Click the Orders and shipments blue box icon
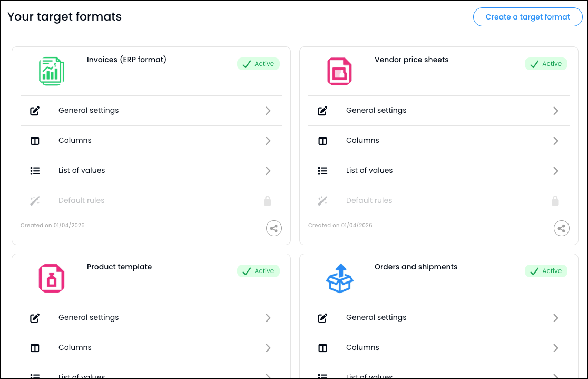 pos(339,278)
